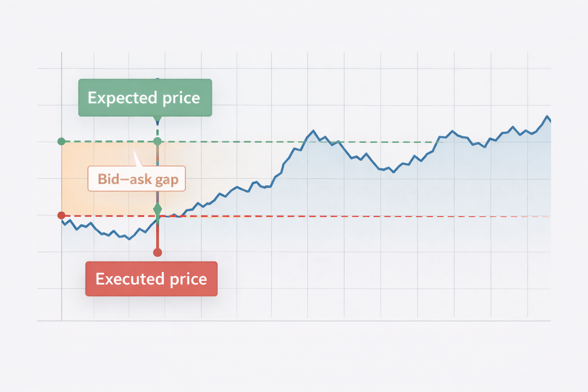Click pointer tip below Expected price label
Viewport: 588px width, 392px height.
coord(157,122)
